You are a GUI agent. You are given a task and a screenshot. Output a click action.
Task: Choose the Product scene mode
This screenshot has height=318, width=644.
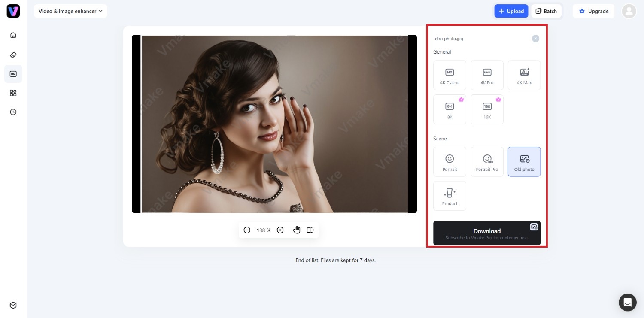(450, 196)
